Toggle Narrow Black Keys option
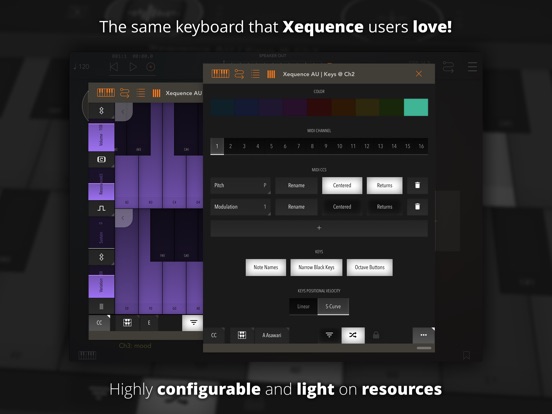This screenshot has width=552, height=414. click(316, 267)
